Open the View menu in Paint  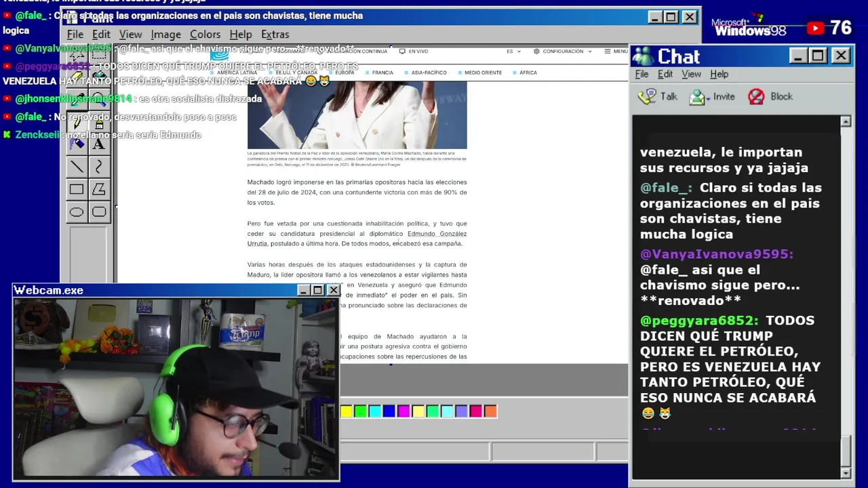[130, 35]
